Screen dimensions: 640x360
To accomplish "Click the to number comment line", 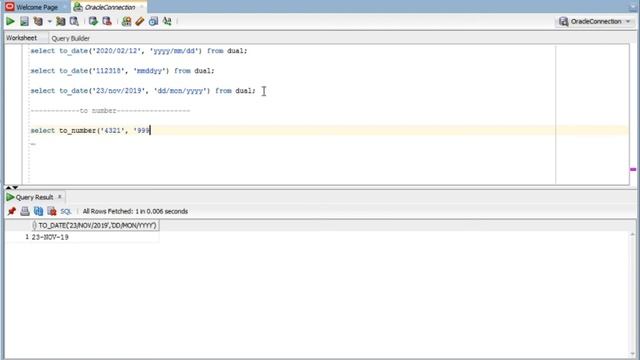I will (x=110, y=111).
